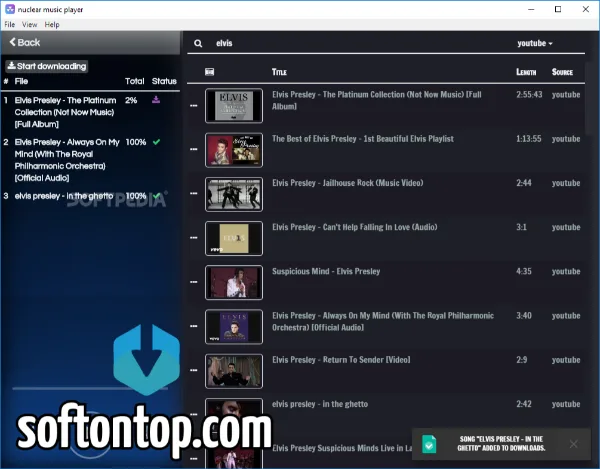Dismiss the added to downloads notification
This screenshot has height=469, width=600.
click(x=573, y=444)
